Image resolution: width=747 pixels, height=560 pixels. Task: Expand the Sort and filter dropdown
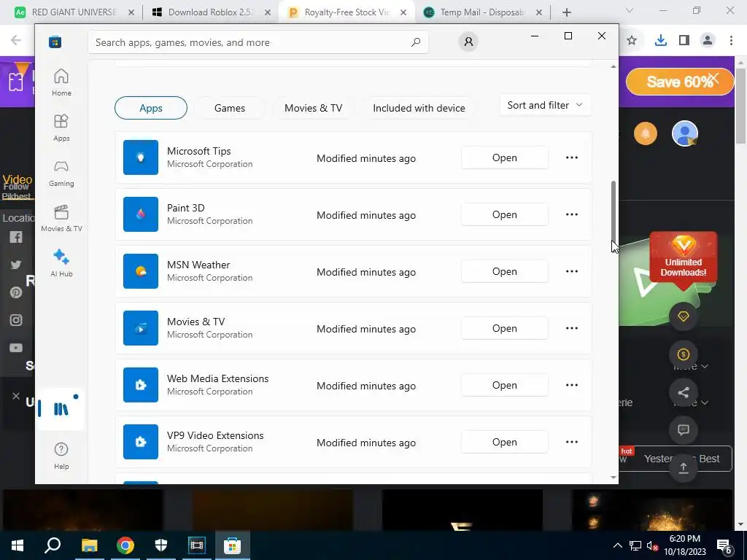[545, 105]
